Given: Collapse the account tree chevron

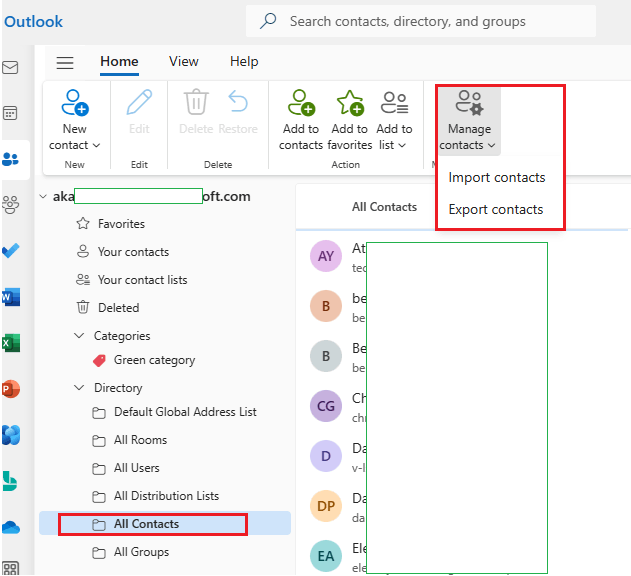Looking at the screenshot, I should [x=43, y=196].
